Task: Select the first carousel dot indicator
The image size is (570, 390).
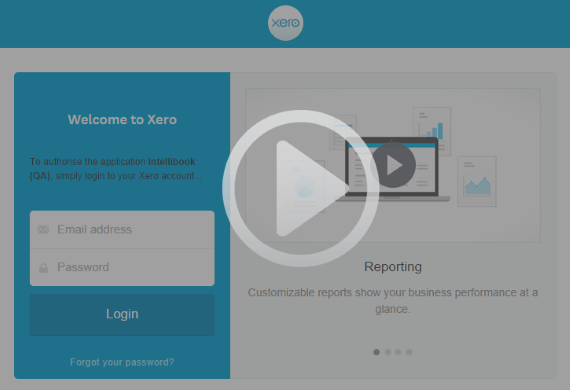Action: pos(376,352)
